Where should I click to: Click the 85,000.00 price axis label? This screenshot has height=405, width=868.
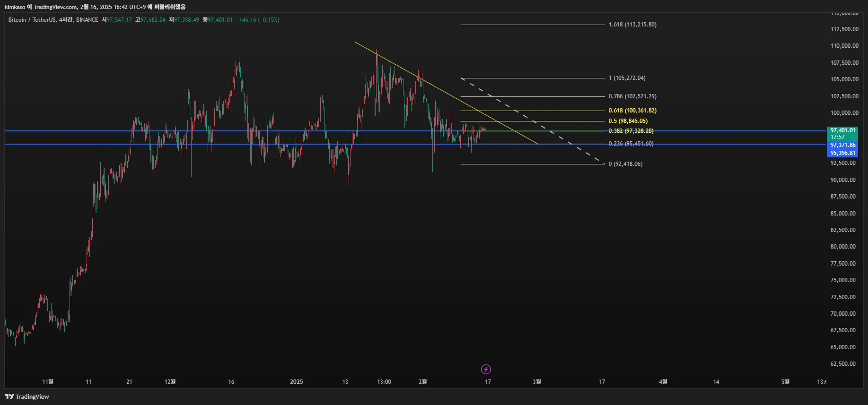[843, 214]
